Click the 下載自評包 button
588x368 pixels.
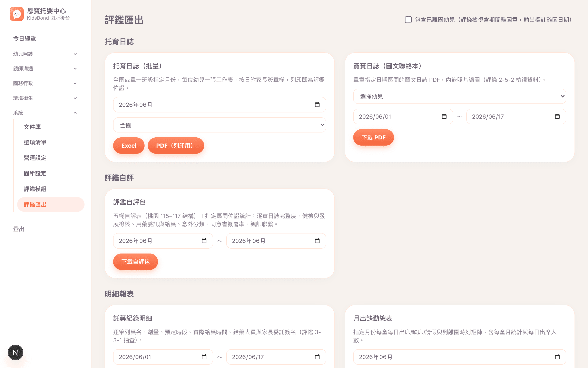pos(136,262)
